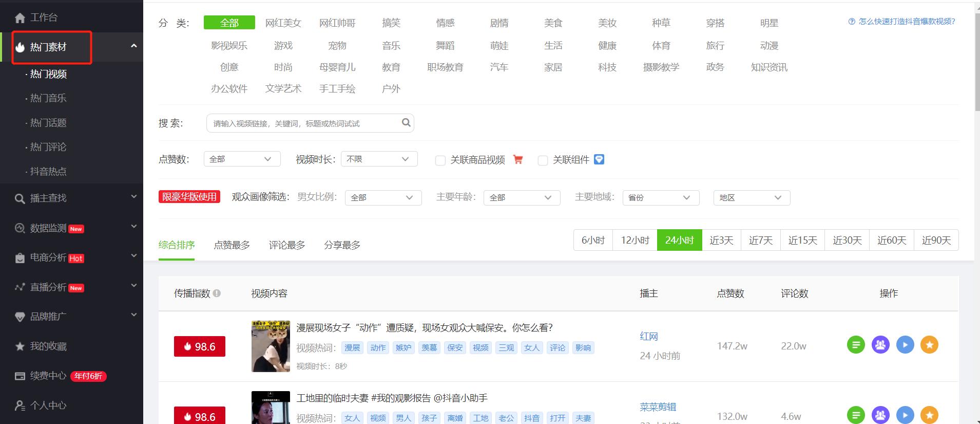The image size is (980, 424).
Task: Open the 热门音乐 submenu item
Action: coord(48,98)
